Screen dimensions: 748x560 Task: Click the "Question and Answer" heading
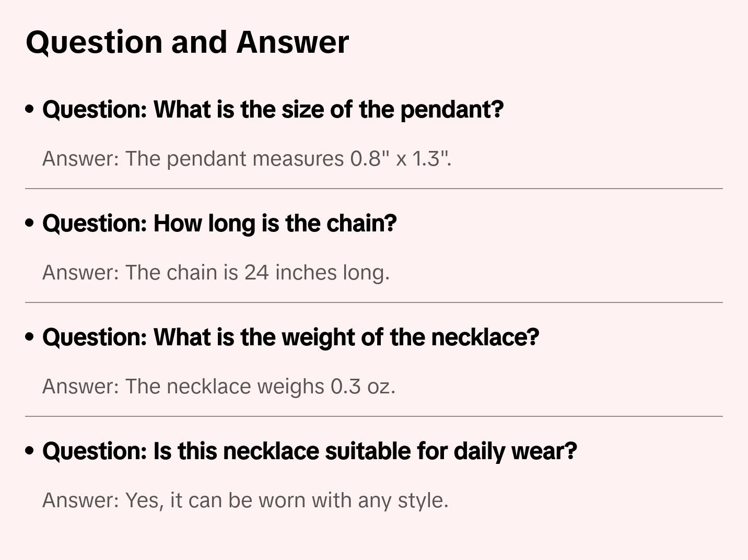(x=187, y=42)
